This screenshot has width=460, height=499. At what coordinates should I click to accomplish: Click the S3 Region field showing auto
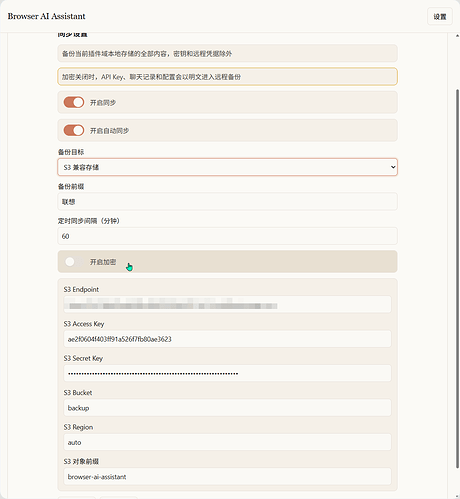click(227, 442)
